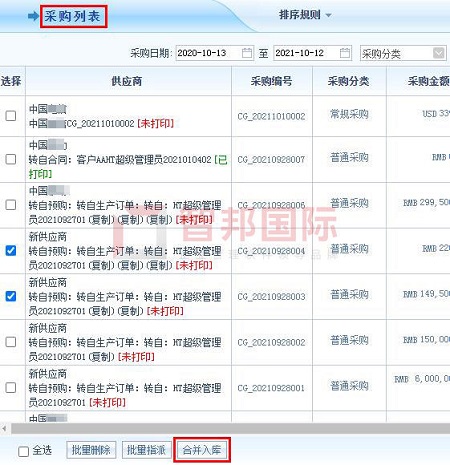Click the 采购编号 column header
The image size is (450, 465).
point(272,81)
